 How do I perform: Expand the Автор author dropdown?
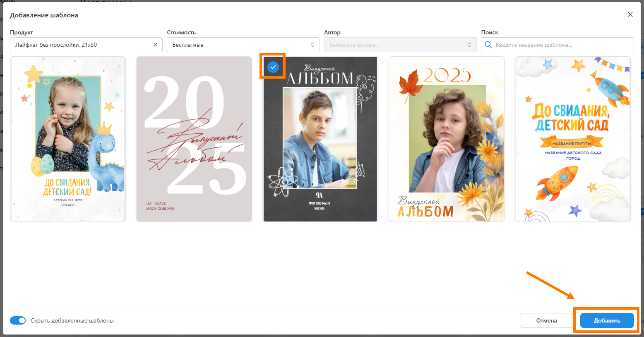coord(399,45)
